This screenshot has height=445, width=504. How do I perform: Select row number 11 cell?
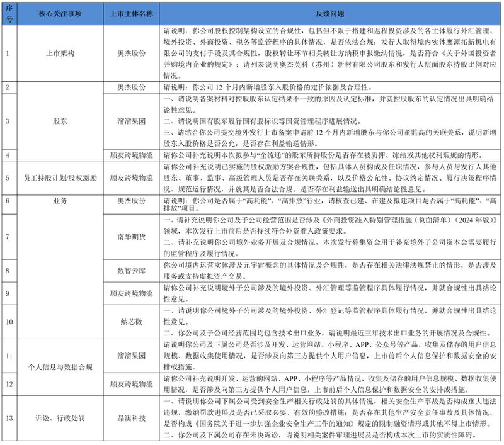tap(9, 356)
